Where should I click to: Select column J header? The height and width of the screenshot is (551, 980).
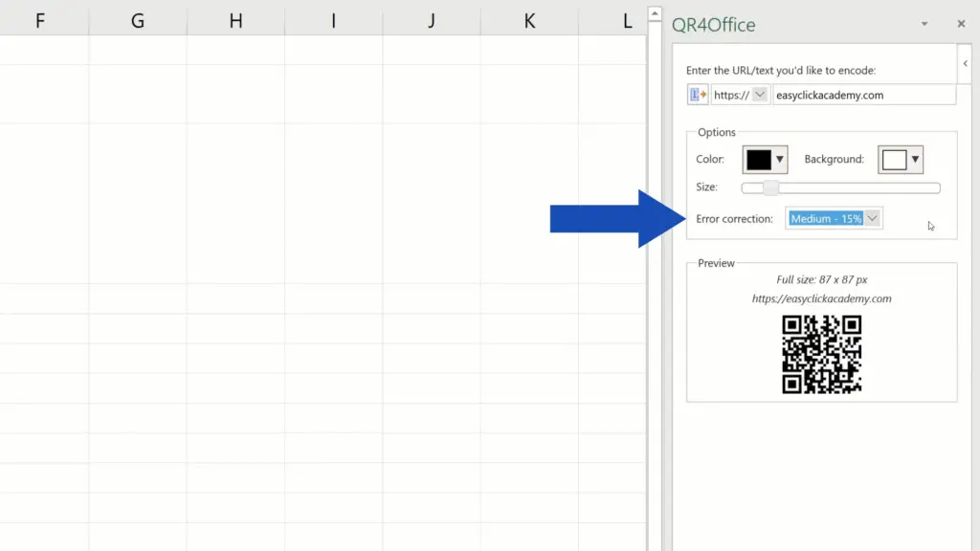[432, 21]
